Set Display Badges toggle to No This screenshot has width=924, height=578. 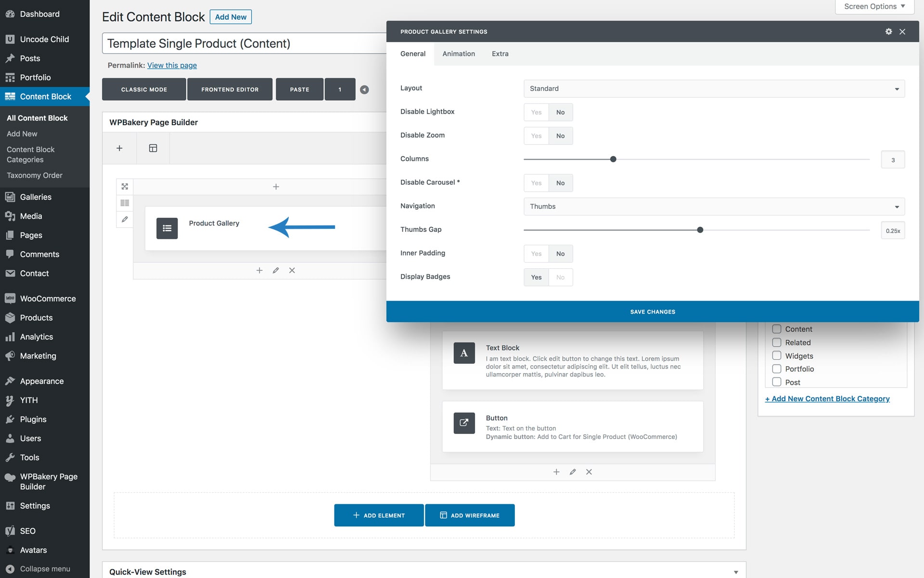pyautogui.click(x=560, y=277)
